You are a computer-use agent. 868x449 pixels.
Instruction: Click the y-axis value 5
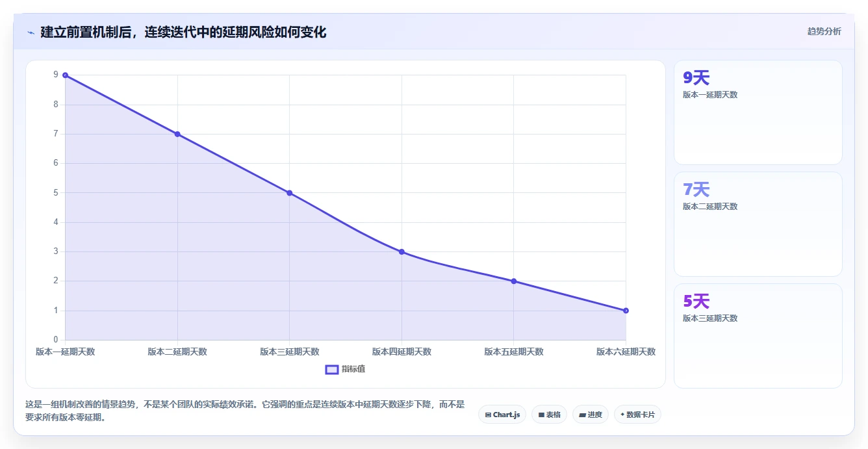pos(56,193)
